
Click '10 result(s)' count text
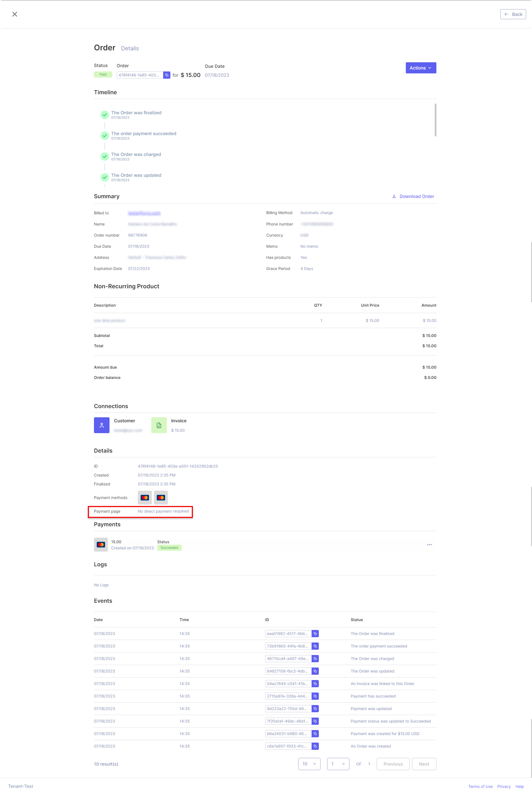click(106, 764)
